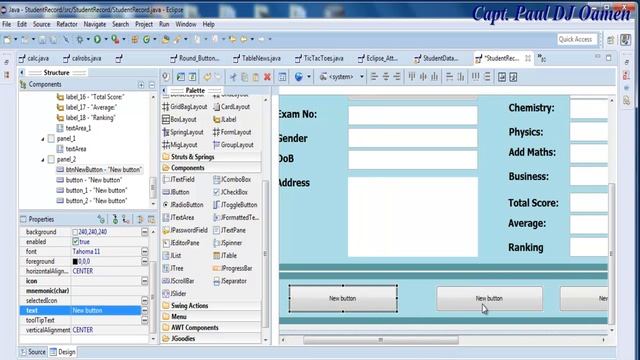Viewport: 640px width, 360px height.
Task: Pick JRadioButton from the palette
Action: 183,204
